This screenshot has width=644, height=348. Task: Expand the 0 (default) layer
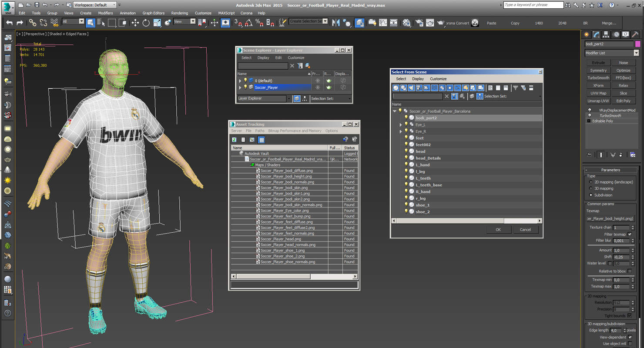click(x=240, y=80)
